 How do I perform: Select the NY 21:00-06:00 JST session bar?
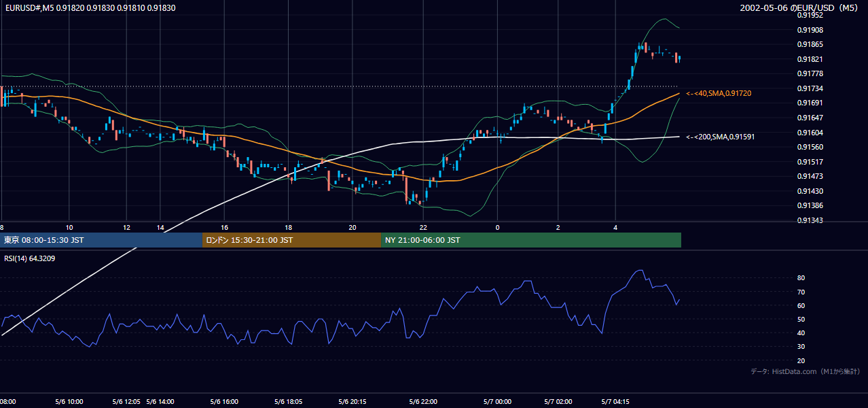click(531, 240)
